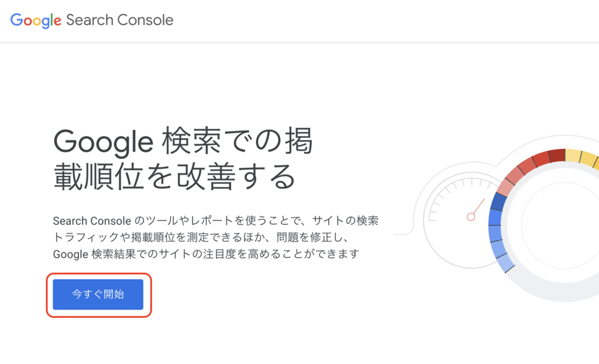Viewport: 599px width, 364px height.
Task: Click the headline line '載順位を改善する'
Action: point(175,176)
